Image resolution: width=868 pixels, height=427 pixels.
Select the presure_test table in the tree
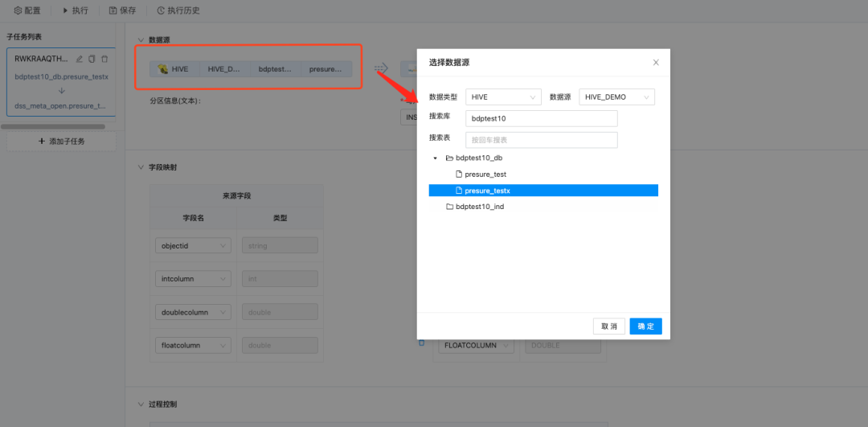pyautogui.click(x=485, y=174)
